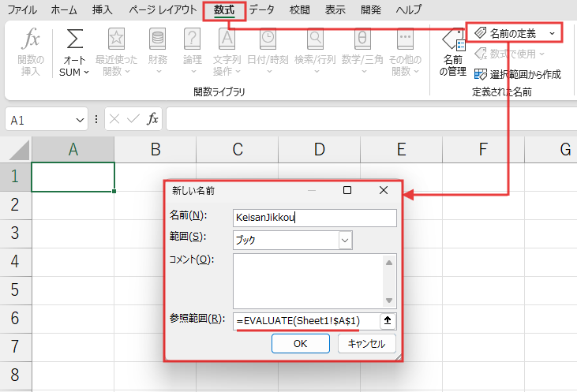577x392 pixels.
Task: Switch to the ページレイアウト tab
Action: click(163, 10)
